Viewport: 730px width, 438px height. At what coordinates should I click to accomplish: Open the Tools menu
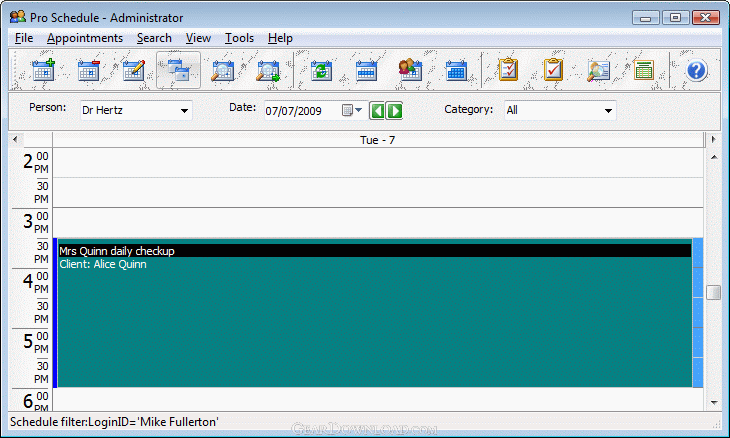(239, 38)
